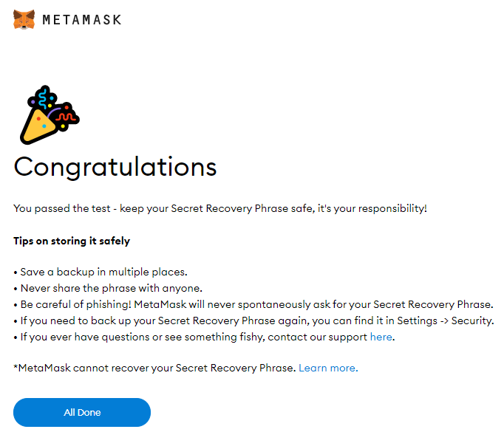Click the "You passed the test" text
Viewport: 504px width, 432px height.
tap(62, 208)
